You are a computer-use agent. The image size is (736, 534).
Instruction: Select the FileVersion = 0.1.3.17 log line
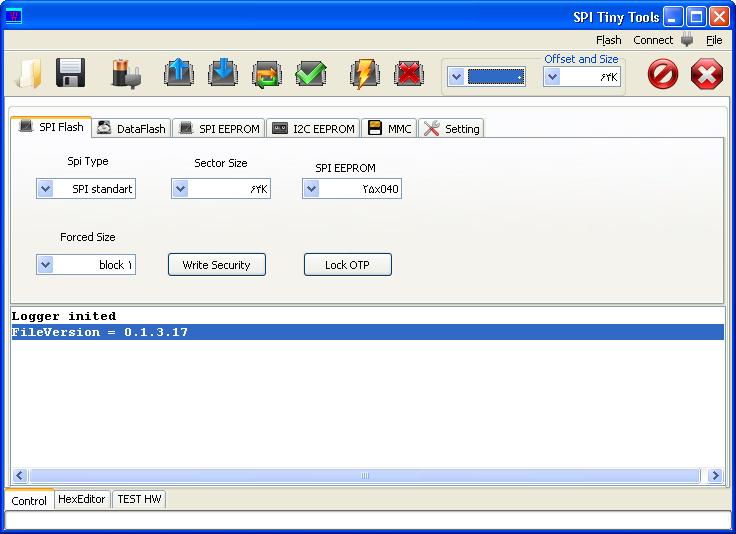point(368,332)
